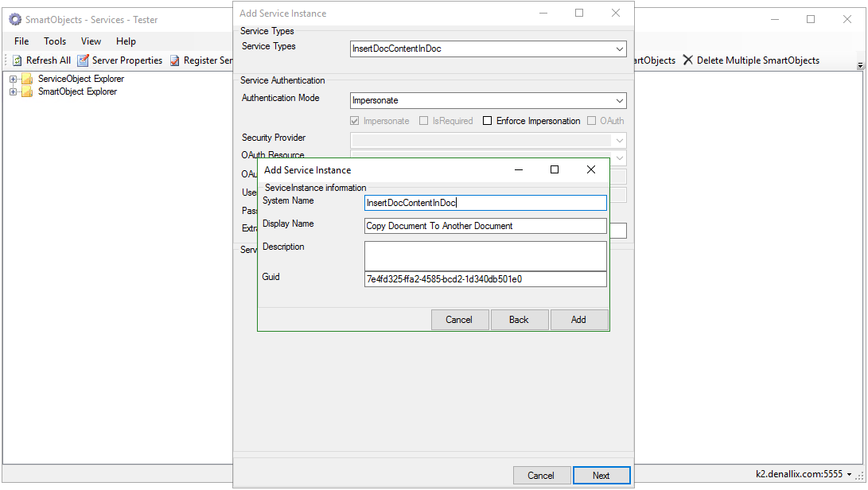Screen dimensions: 868x490
Task: Click the Display Name text field
Action: click(x=485, y=226)
